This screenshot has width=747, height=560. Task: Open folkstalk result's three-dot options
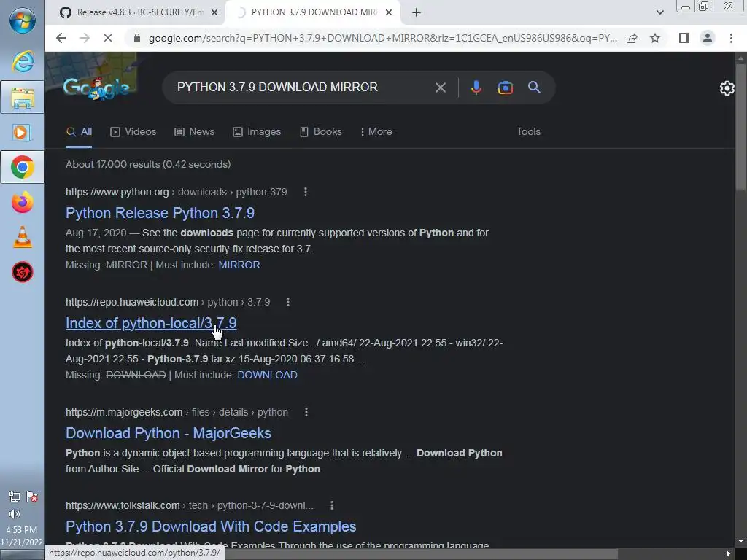tap(332, 505)
